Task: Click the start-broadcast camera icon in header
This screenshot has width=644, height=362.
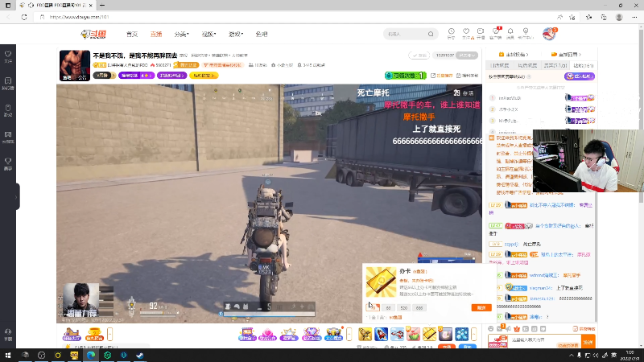Action: [481, 31]
